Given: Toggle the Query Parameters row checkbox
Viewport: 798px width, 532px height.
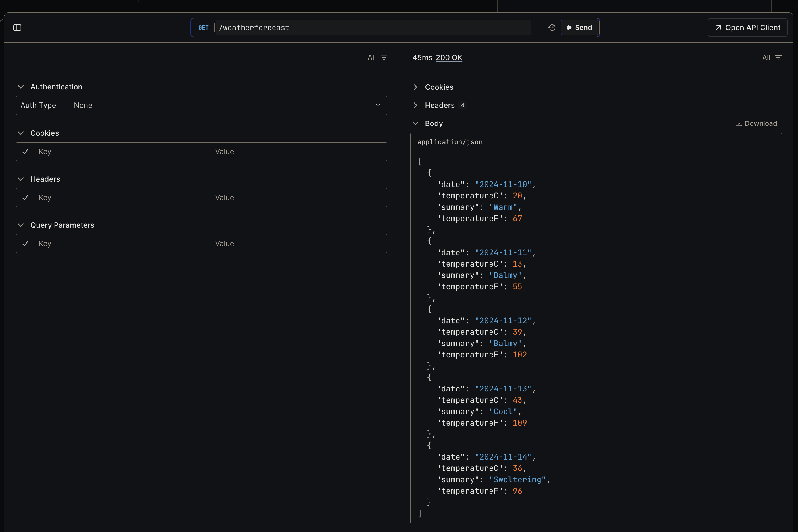Looking at the screenshot, I should pos(25,244).
